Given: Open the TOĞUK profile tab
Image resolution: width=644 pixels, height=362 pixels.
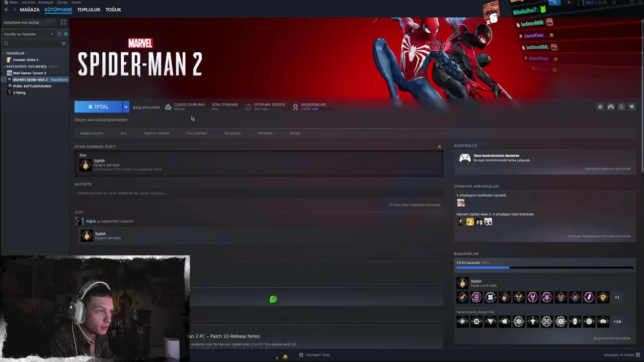Looking at the screenshot, I should click(113, 10).
